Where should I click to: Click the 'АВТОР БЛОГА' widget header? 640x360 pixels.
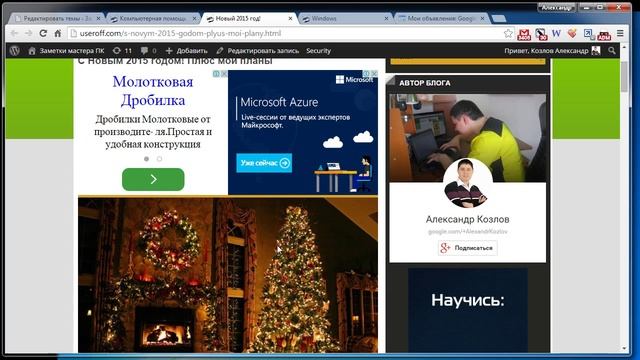[x=425, y=83]
